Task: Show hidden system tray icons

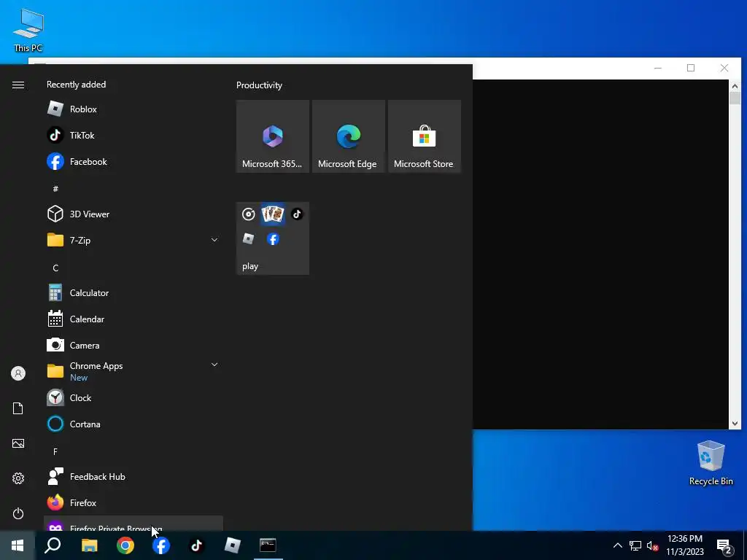Action: 617,545
